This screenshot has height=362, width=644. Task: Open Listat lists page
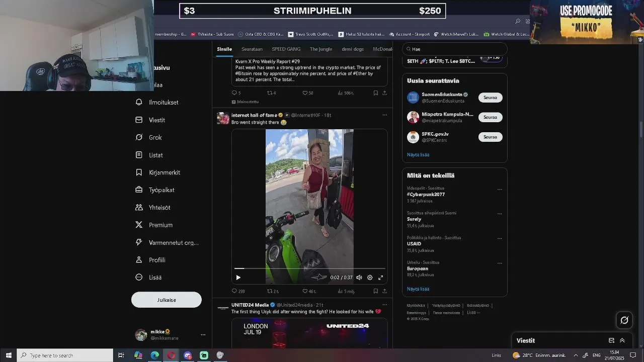pos(149,155)
